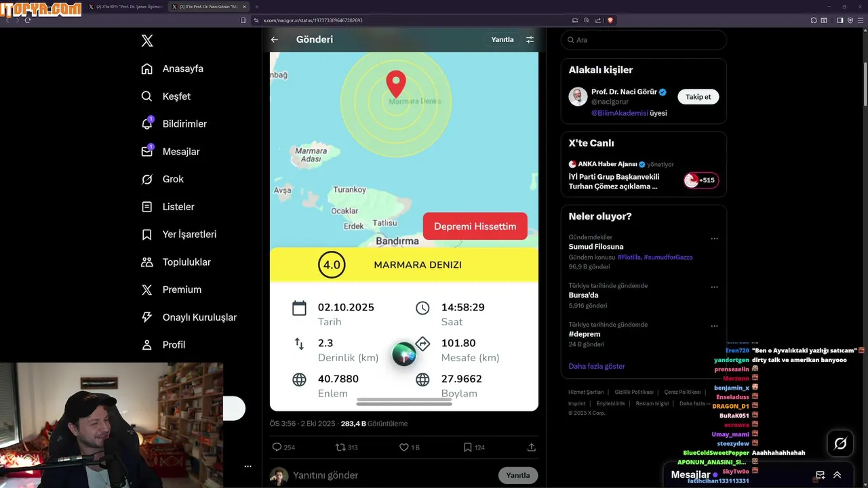Open Çerez Politikası footer link
This screenshot has width=868, height=488.
click(682, 392)
